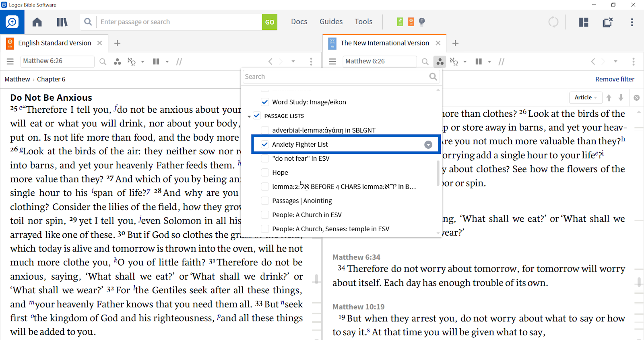Click NIV panel visual filters icon

pyautogui.click(x=440, y=62)
